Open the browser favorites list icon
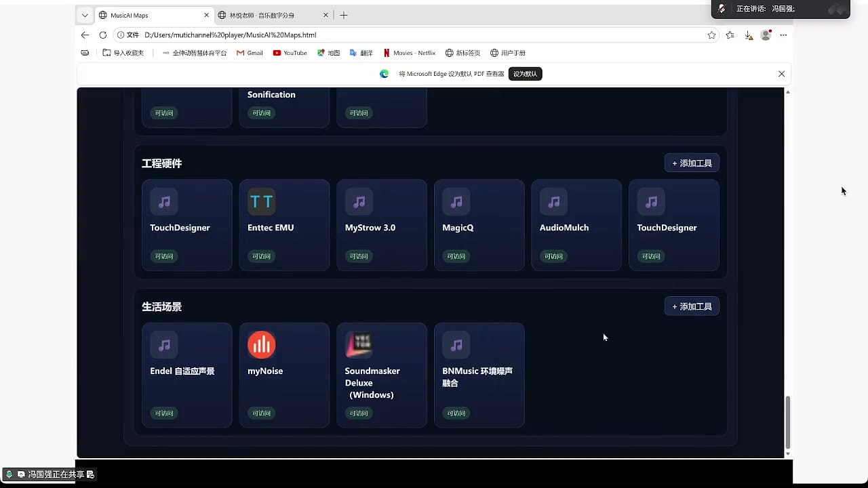 (730, 35)
